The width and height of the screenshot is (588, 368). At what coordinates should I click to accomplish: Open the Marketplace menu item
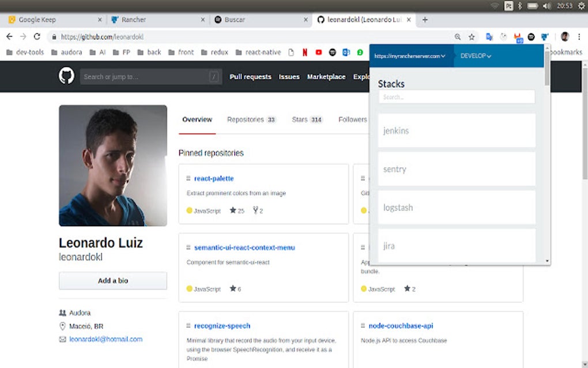(326, 76)
